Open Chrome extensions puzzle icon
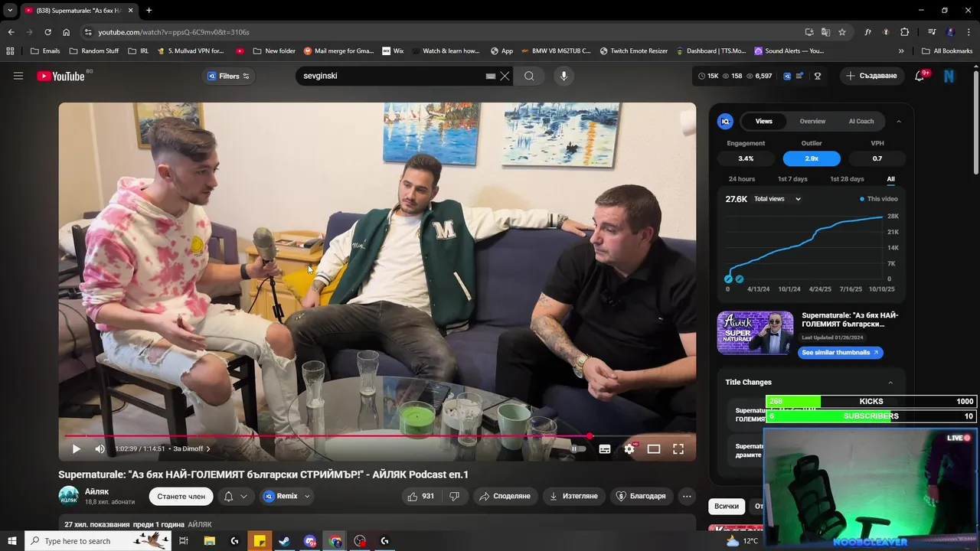980x551 pixels. pyautogui.click(x=904, y=32)
